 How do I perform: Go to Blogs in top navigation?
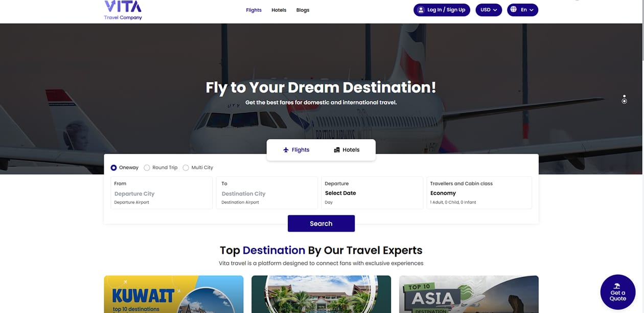(303, 10)
